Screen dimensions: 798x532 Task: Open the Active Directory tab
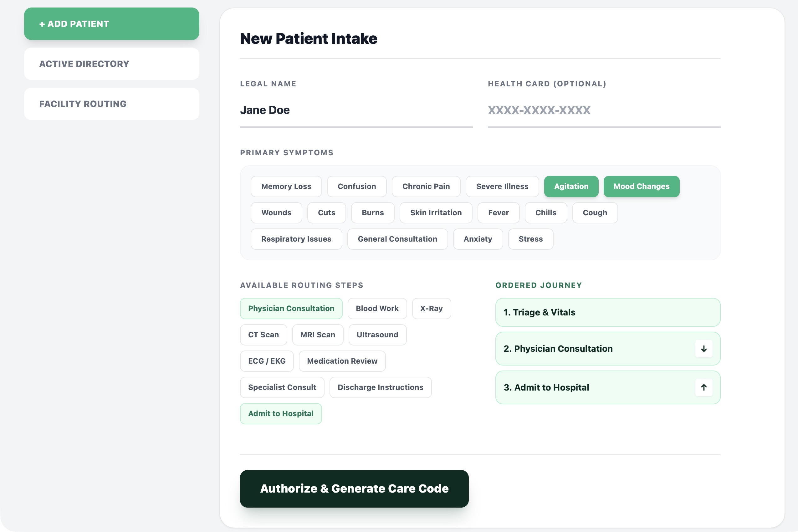[x=111, y=64]
